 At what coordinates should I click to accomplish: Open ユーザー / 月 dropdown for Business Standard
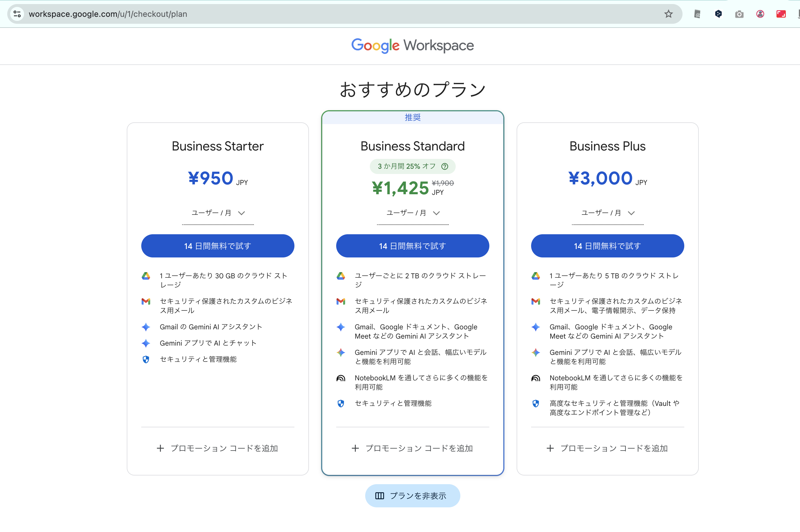[413, 213]
